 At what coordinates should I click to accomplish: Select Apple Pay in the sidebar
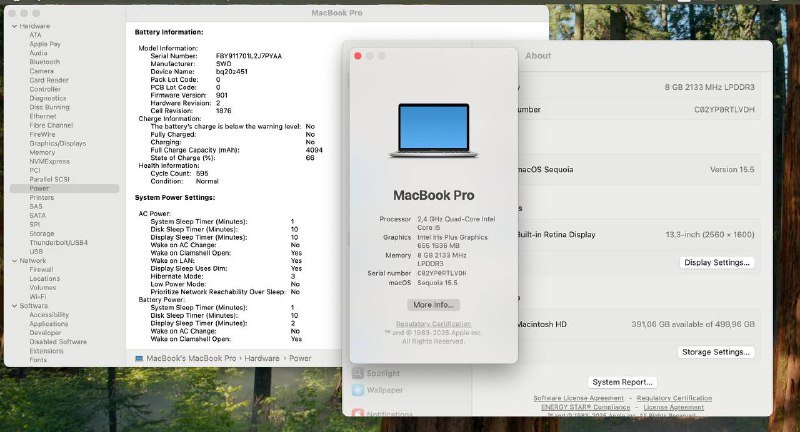coord(45,44)
